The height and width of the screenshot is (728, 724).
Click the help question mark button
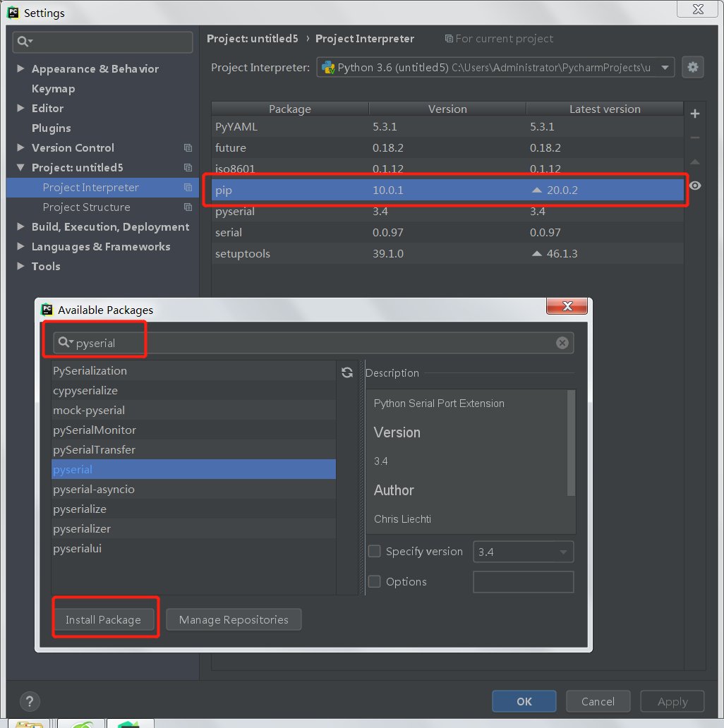click(x=30, y=701)
